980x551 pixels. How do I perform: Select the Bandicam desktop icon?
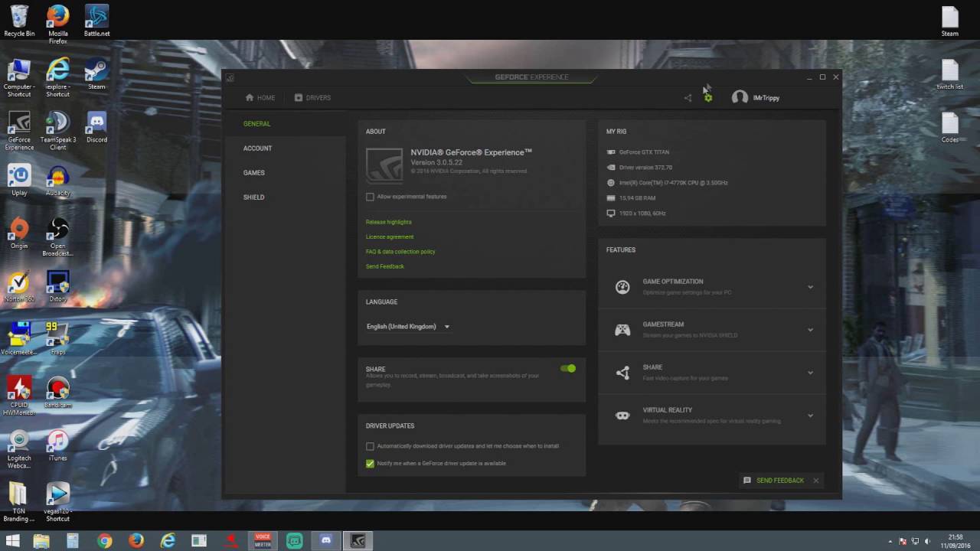click(x=57, y=392)
